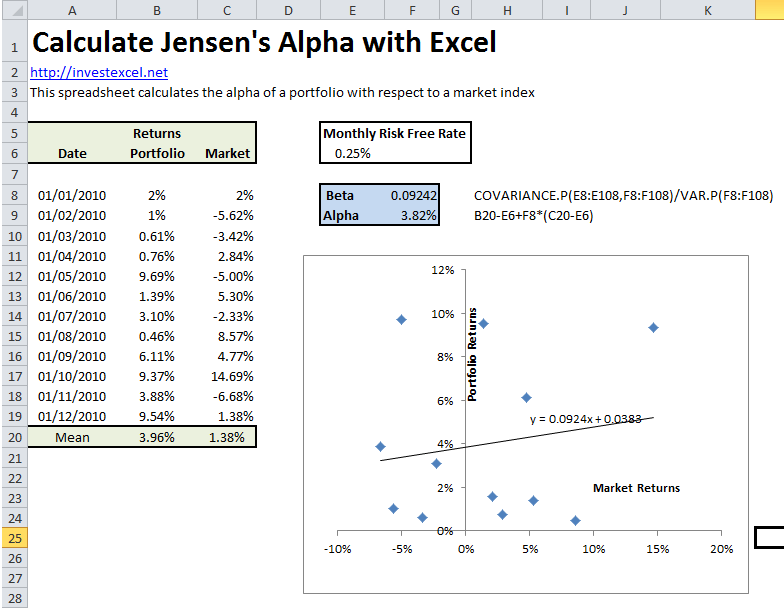Select the Market Returns axis title

636,488
